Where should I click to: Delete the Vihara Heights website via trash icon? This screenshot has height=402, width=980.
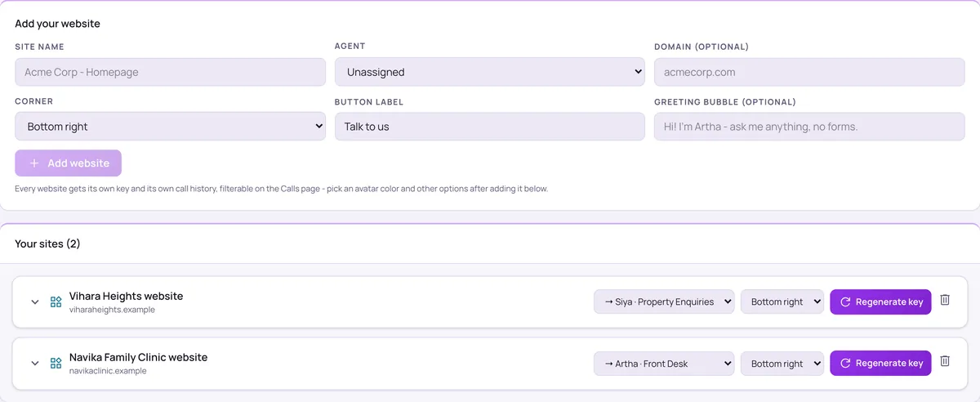pyautogui.click(x=945, y=300)
